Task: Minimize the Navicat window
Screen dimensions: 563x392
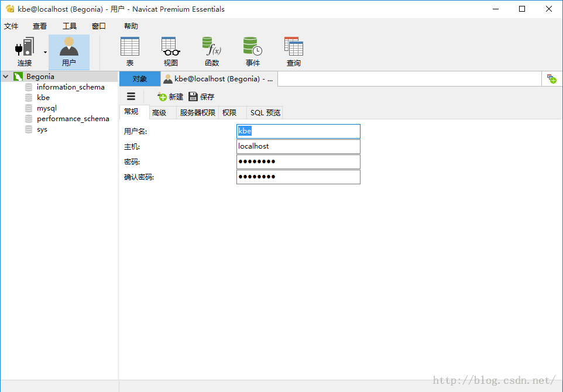Action: point(496,9)
